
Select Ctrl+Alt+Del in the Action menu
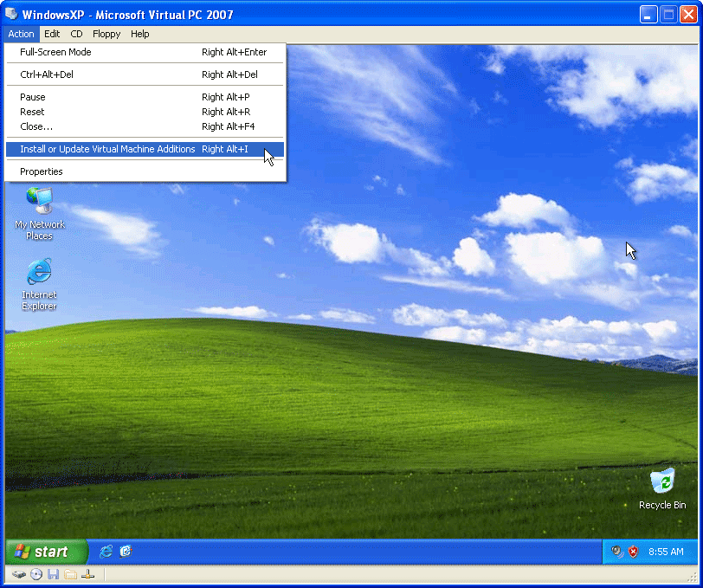(145, 74)
